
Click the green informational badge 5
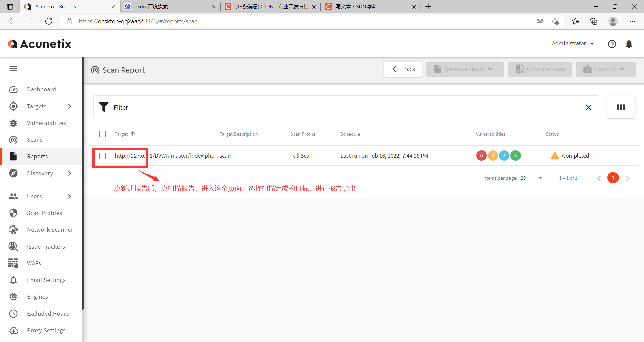(x=516, y=156)
